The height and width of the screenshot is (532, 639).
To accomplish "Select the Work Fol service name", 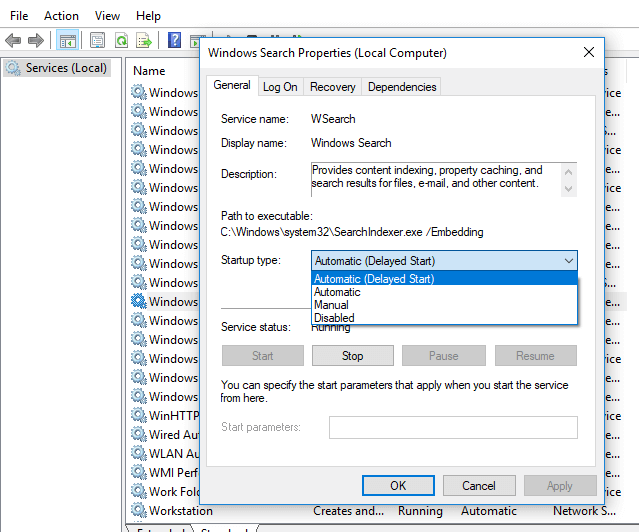I will (174, 492).
